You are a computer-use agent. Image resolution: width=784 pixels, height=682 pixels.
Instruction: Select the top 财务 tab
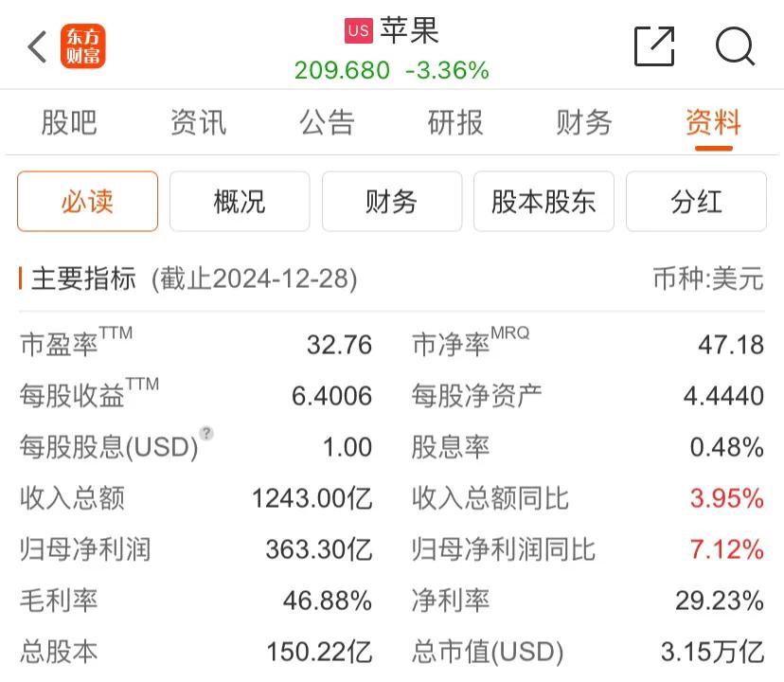tap(584, 122)
